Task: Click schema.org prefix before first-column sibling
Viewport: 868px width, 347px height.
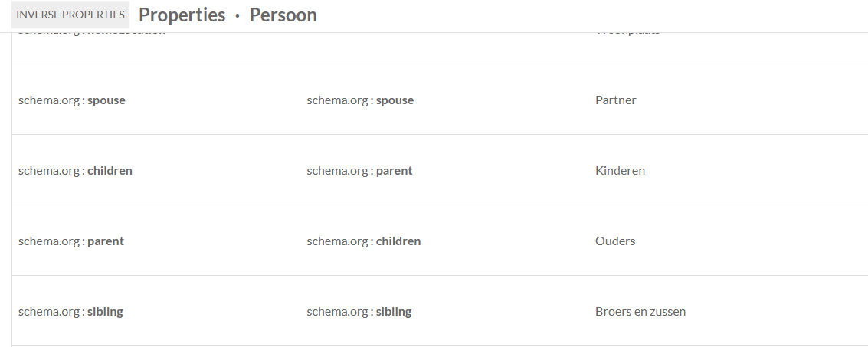Action: point(49,312)
